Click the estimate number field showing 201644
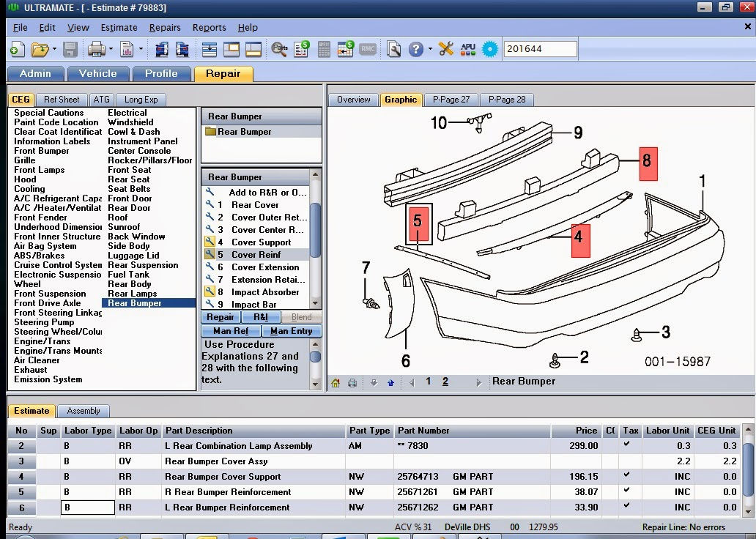The image size is (756, 539). [540, 48]
